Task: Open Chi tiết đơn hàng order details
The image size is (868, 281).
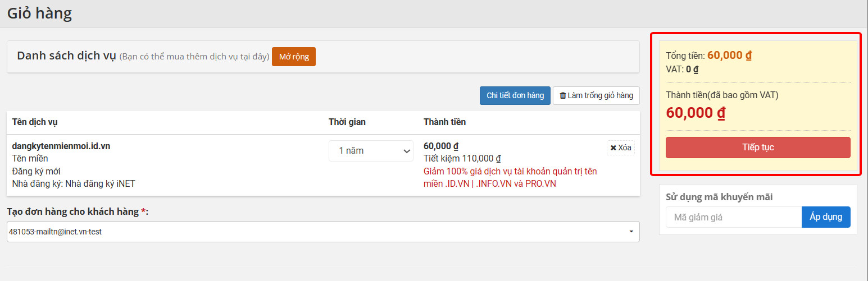Action: pos(515,95)
